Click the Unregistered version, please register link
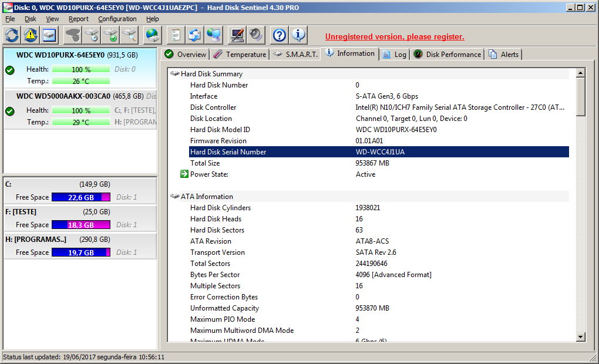Screen dimensions: 599x364 pos(395,36)
